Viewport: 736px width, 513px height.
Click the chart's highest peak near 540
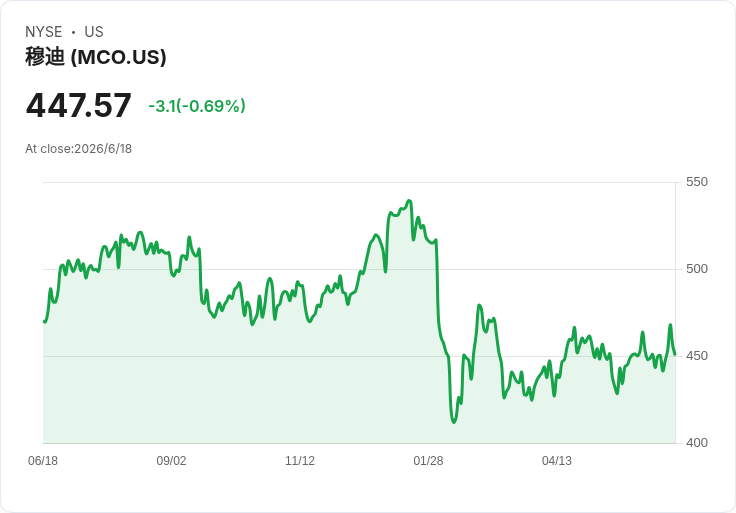pyautogui.click(x=409, y=201)
